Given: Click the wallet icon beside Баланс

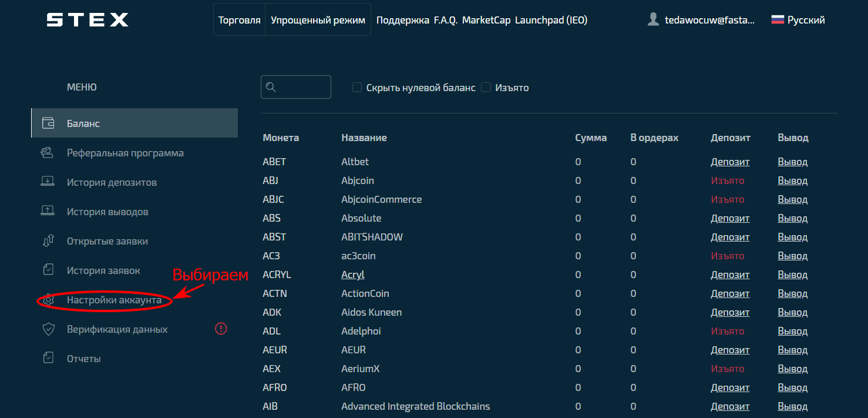Looking at the screenshot, I should (48, 123).
